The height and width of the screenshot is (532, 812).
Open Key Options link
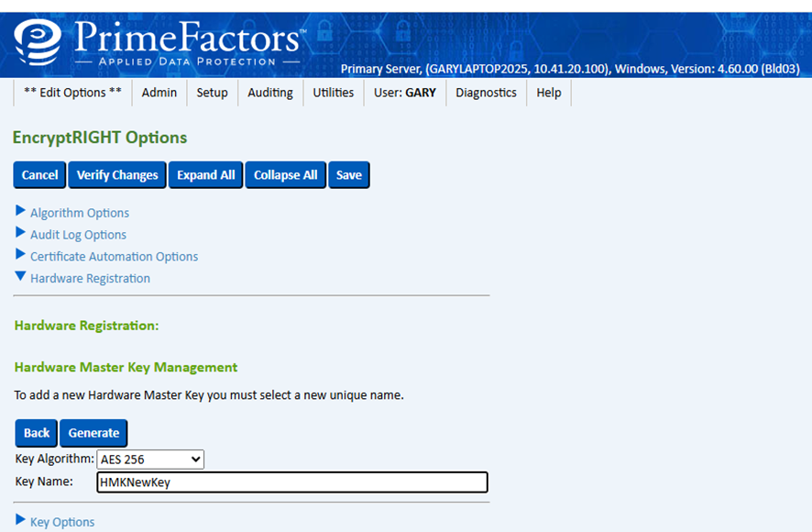[62, 522]
